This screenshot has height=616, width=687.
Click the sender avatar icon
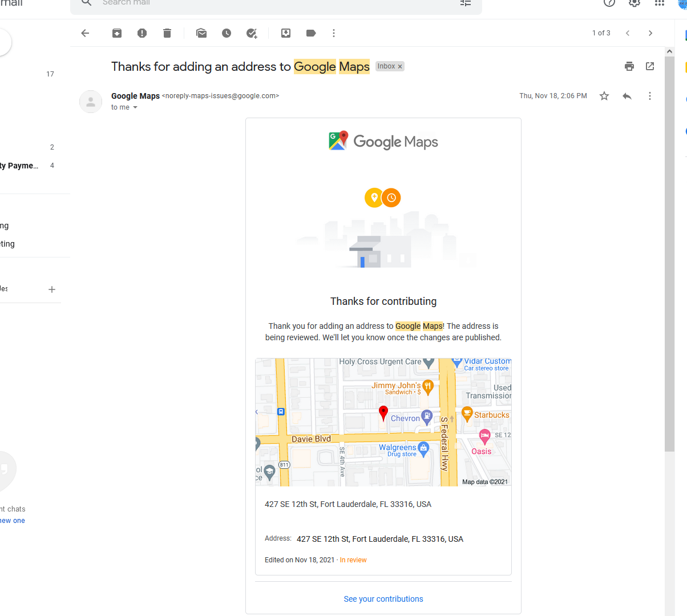point(91,102)
